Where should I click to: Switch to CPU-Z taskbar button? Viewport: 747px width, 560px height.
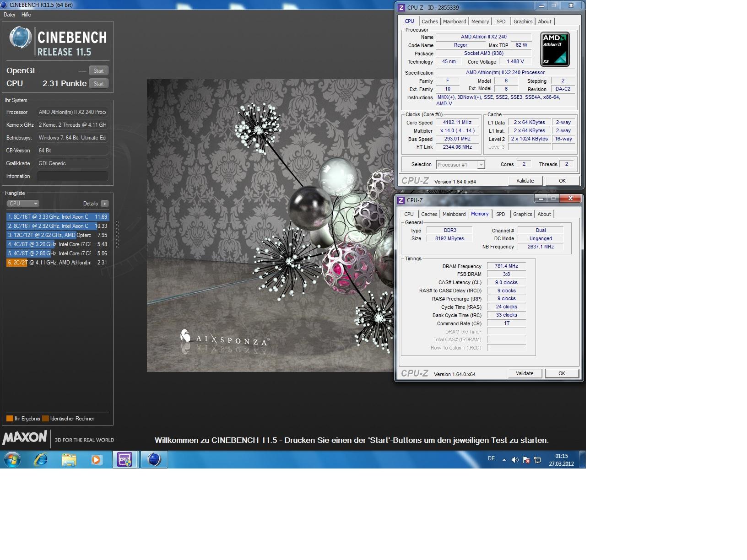pyautogui.click(x=125, y=459)
